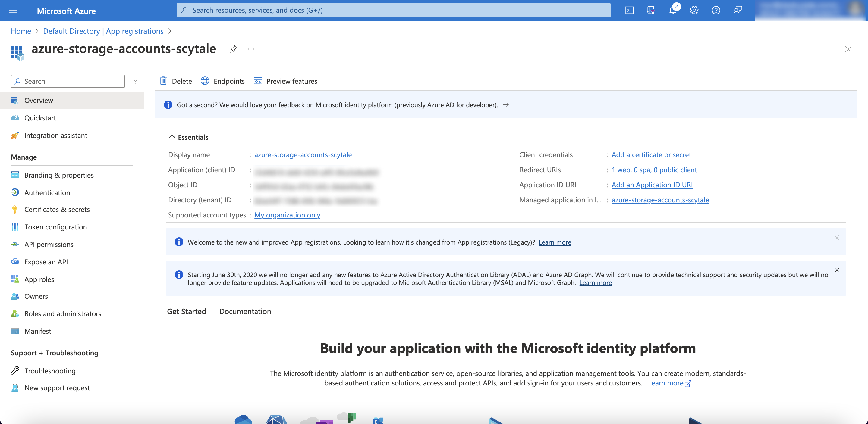868x424 pixels.
Task: Click the Endpoints globe icon
Action: [x=205, y=81]
